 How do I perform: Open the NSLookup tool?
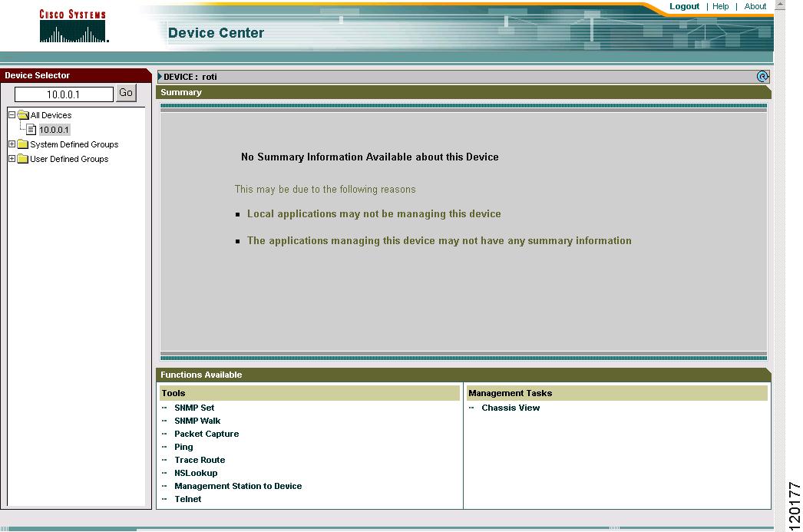click(196, 473)
